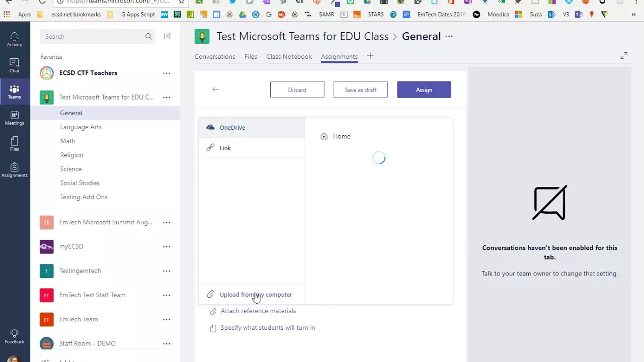Open the STARS bookmark
The image size is (644, 362).
(376, 14)
